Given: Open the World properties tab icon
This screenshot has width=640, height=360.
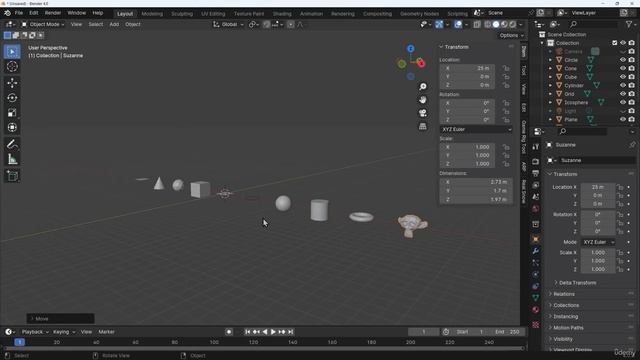Looking at the screenshot, I should click(x=536, y=209).
